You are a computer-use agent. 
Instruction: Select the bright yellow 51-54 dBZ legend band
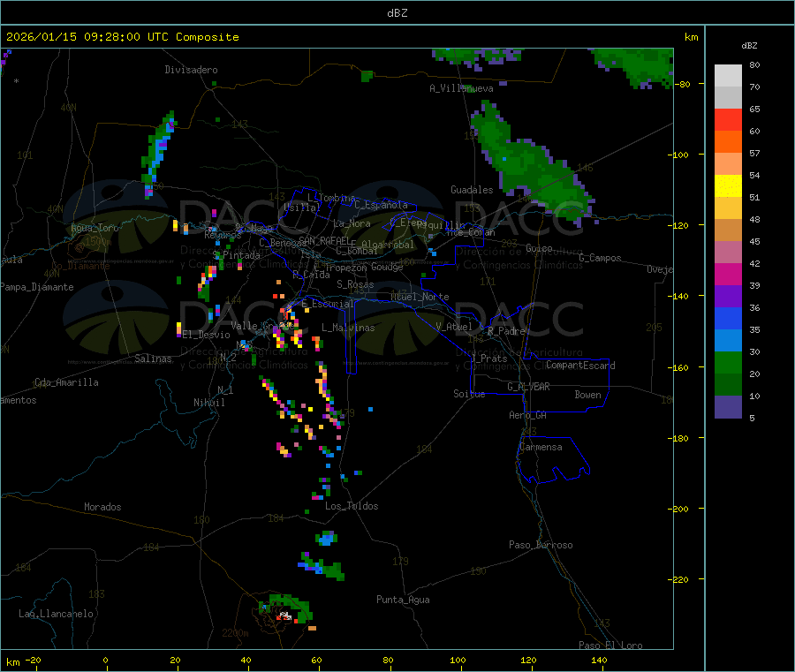728,186
